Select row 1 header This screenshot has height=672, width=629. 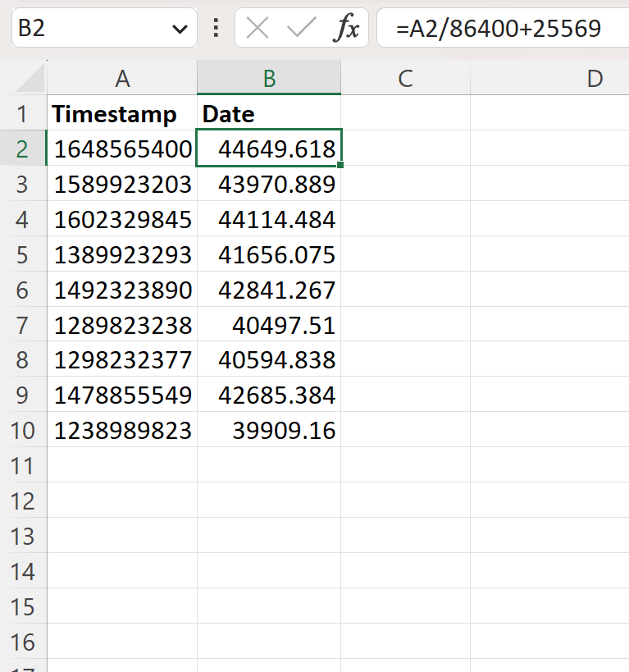23,113
